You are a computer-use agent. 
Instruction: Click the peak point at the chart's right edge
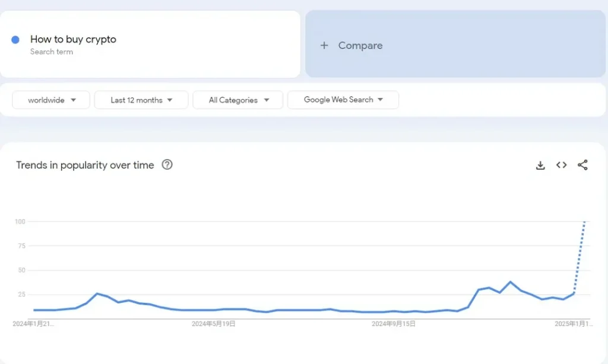coord(584,223)
